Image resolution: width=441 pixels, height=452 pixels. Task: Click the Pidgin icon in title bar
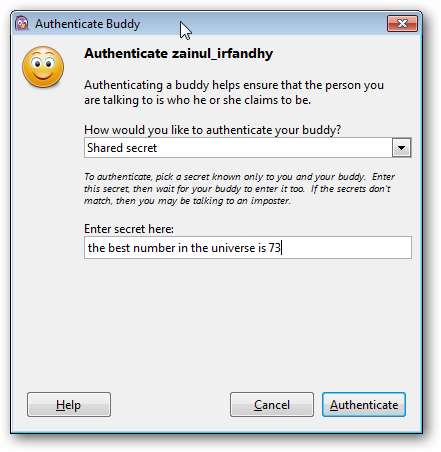point(22,24)
